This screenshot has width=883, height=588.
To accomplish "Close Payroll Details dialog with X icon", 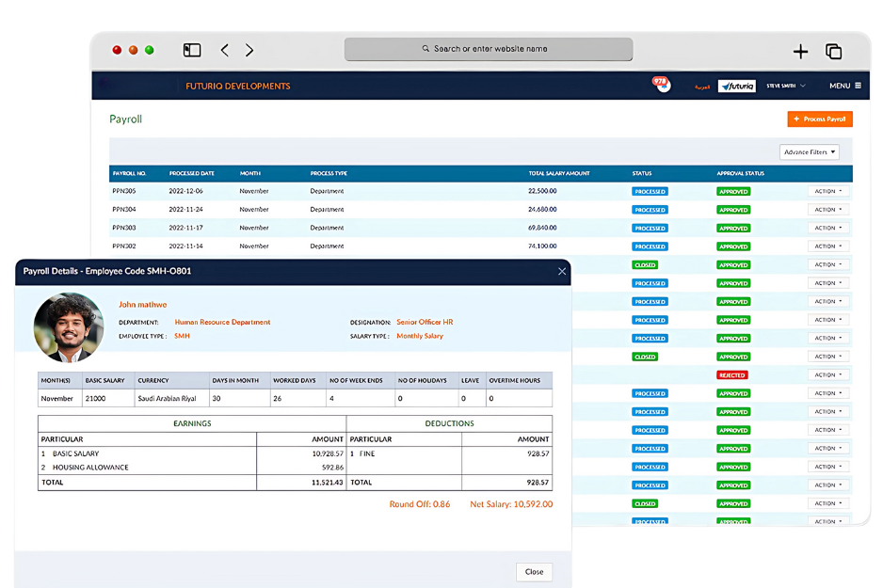I will point(562,271).
